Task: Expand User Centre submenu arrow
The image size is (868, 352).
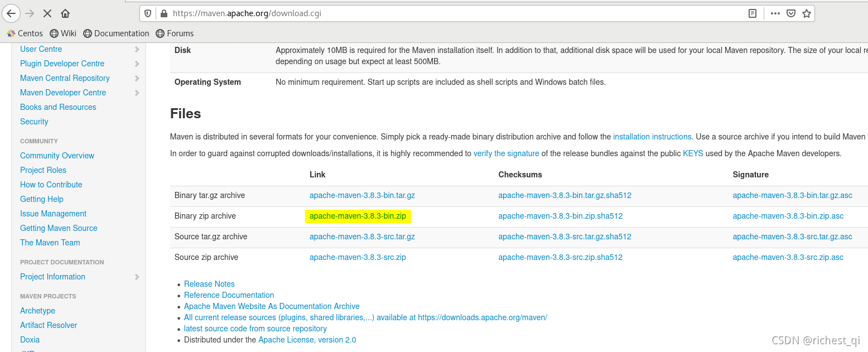Action: coord(137,49)
